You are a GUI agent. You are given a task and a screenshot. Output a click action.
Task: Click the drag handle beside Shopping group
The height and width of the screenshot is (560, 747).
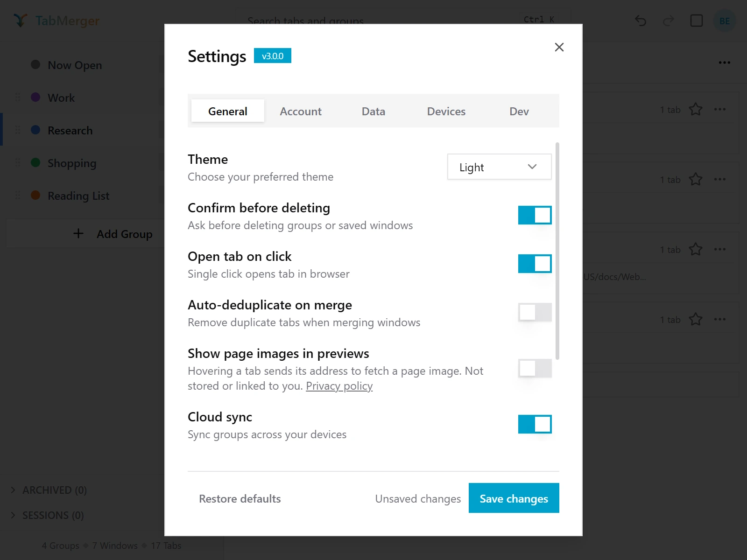(x=18, y=162)
